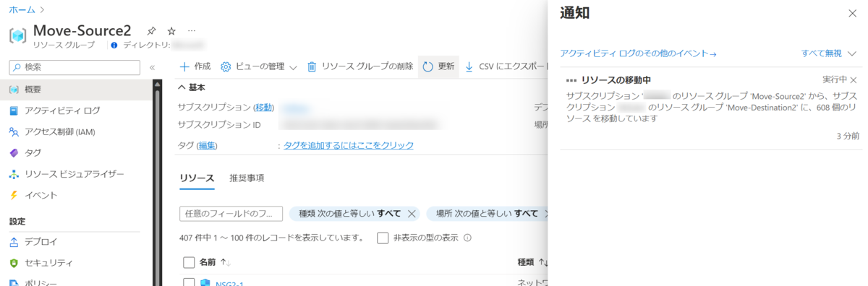The width and height of the screenshot is (868, 286).
Task: Click the イベント lightning icon
Action: pos(14,195)
